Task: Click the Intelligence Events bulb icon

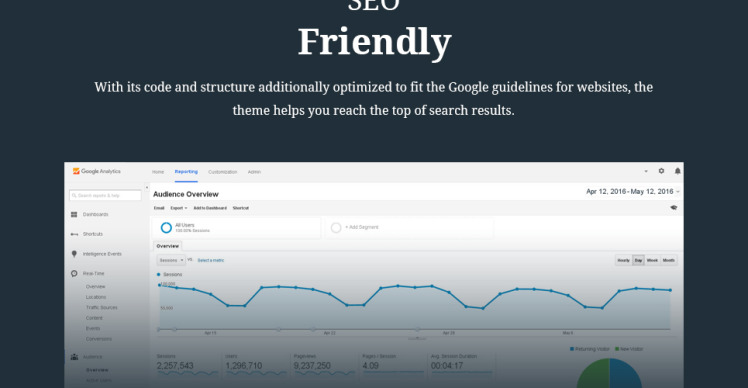Action: pyautogui.click(x=74, y=254)
